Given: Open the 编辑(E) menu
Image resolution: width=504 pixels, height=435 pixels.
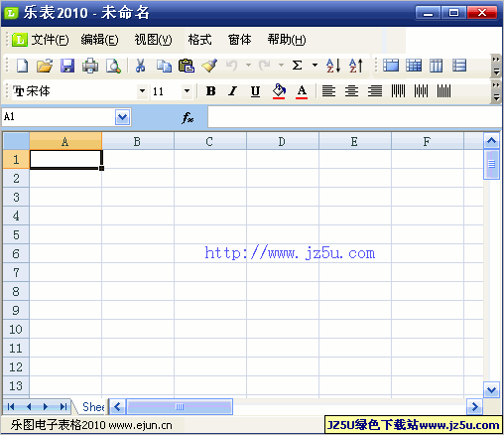Looking at the screenshot, I should point(99,40).
